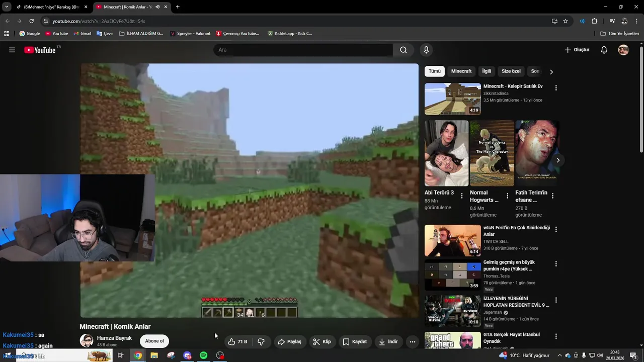Select the İlgili filter chip
Viewport: 644px width, 362px height.
487,71
